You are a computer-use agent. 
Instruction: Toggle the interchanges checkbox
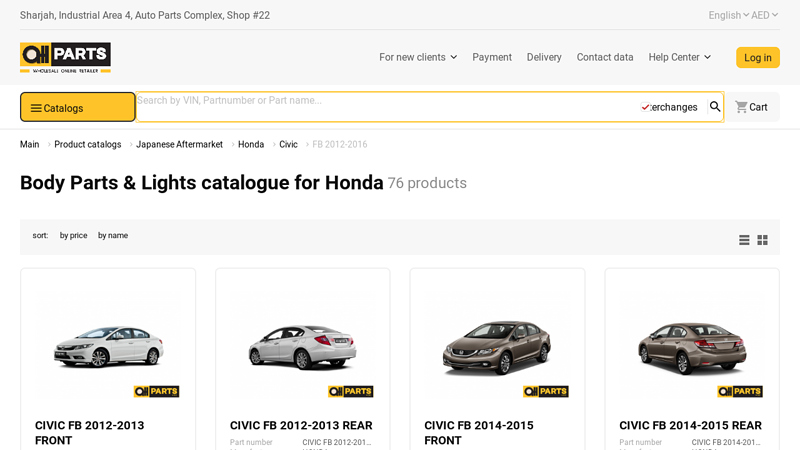click(645, 107)
